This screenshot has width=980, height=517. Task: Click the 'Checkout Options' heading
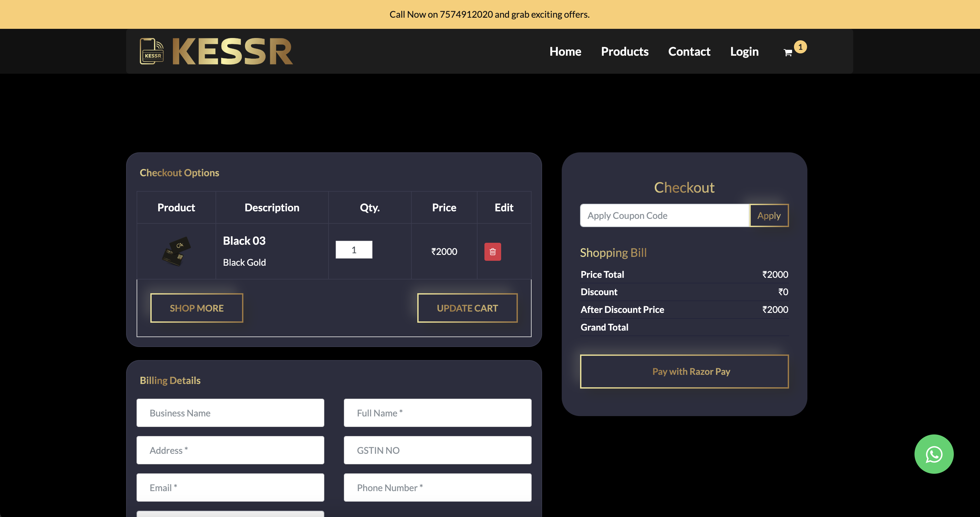[x=179, y=173]
